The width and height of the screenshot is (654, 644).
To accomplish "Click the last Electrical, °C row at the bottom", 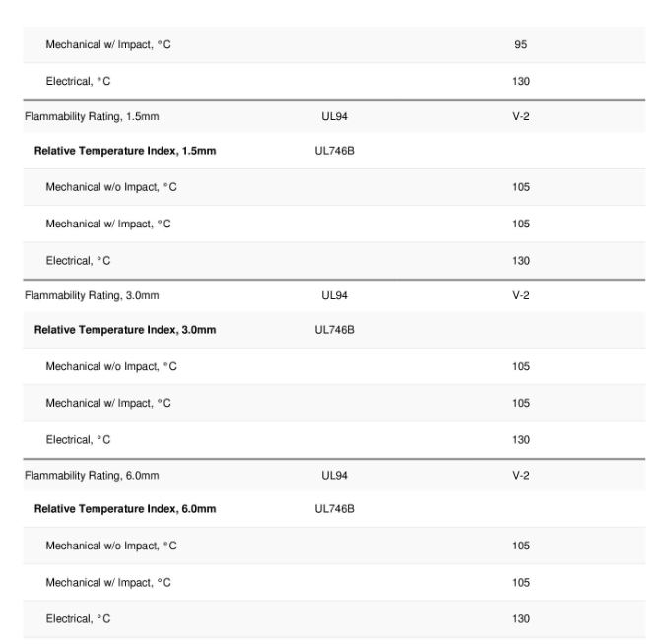I will click(x=78, y=618).
